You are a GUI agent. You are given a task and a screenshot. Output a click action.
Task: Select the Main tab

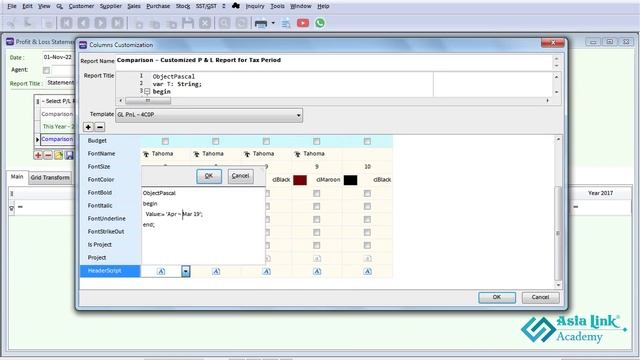coord(17,177)
